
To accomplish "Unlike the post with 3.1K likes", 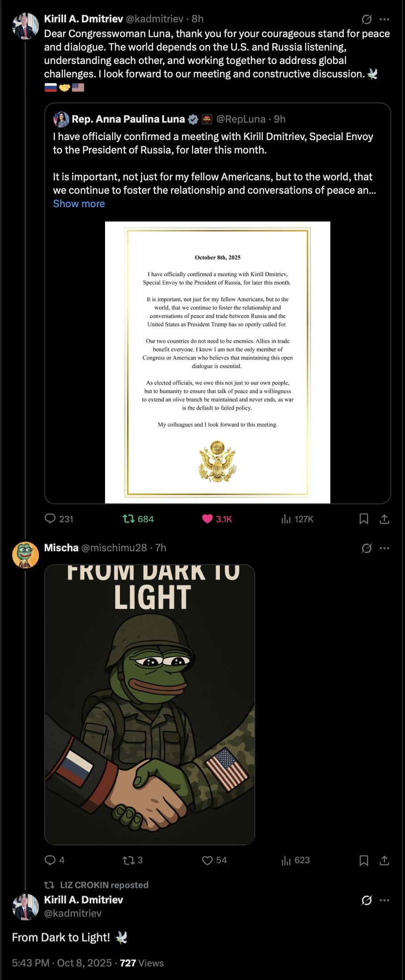I will tap(207, 519).
